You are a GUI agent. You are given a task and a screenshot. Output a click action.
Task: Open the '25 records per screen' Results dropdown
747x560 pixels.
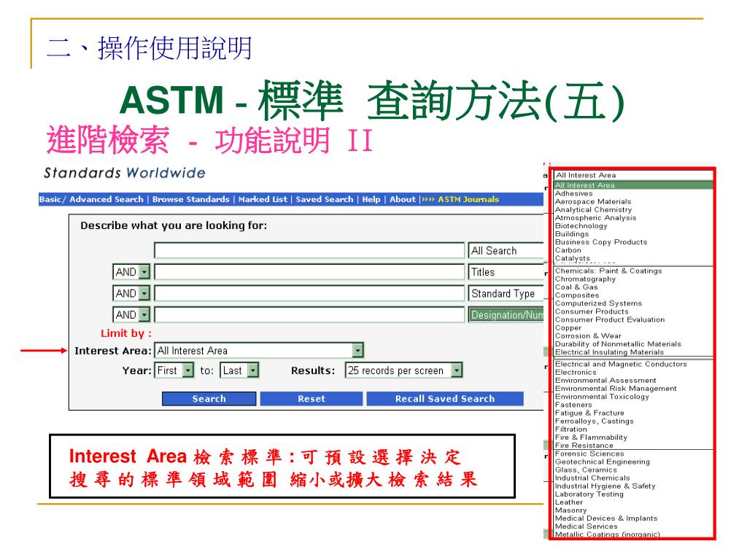pos(404,370)
